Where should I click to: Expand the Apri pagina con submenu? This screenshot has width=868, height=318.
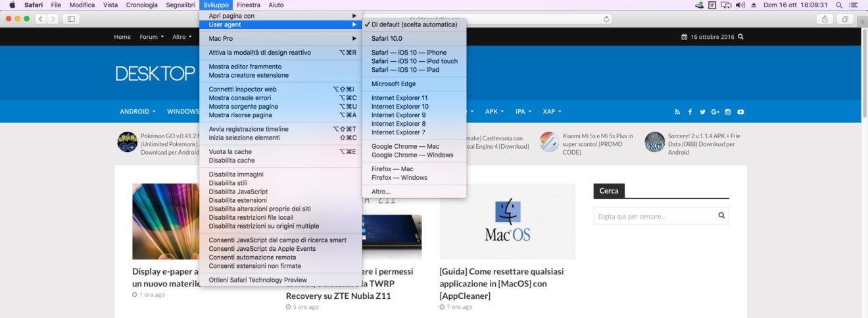pos(281,15)
